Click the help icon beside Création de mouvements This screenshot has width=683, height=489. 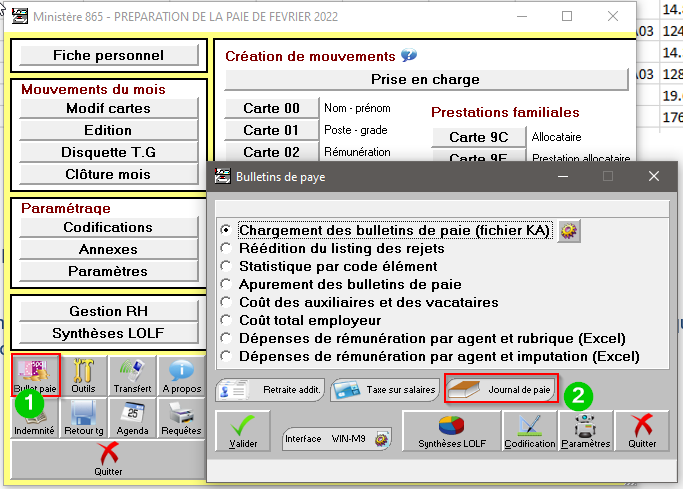(x=408, y=56)
